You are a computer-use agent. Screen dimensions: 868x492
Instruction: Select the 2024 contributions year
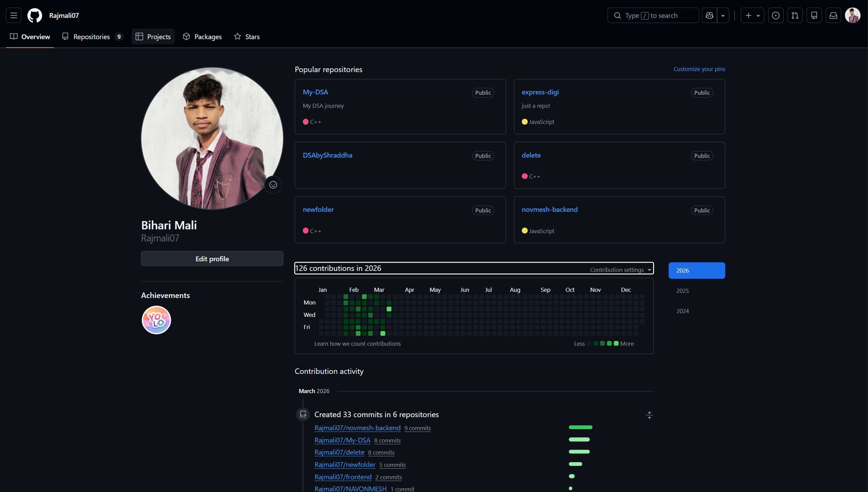tap(682, 311)
